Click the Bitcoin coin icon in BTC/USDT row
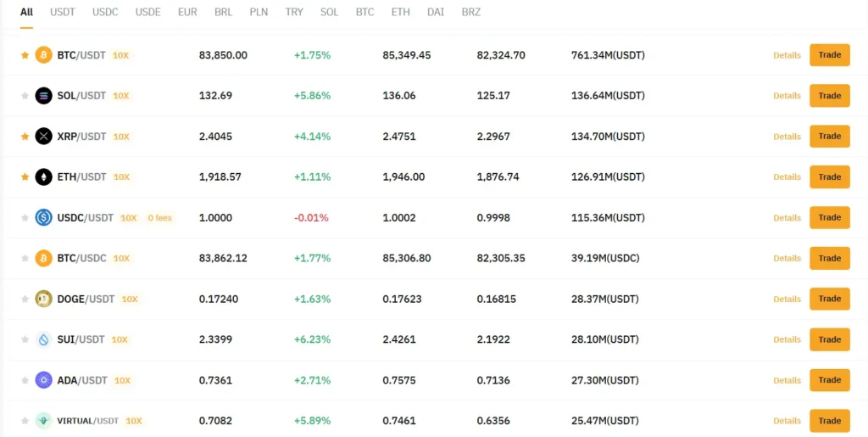The height and width of the screenshot is (437, 868). pyautogui.click(x=44, y=55)
